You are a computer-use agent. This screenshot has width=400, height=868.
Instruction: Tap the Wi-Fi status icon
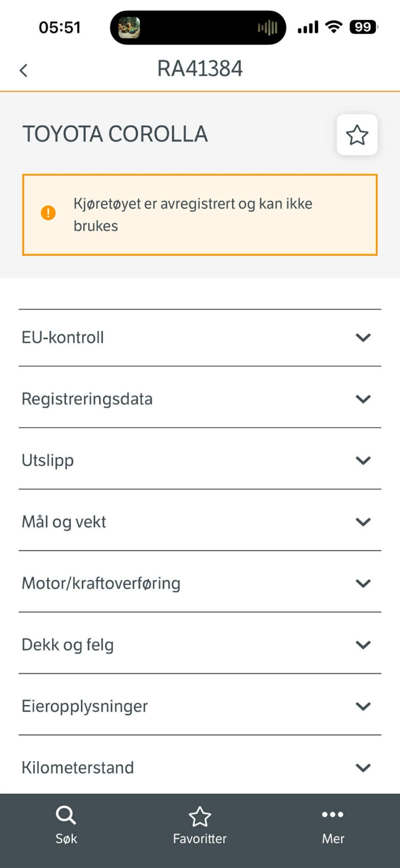334,27
